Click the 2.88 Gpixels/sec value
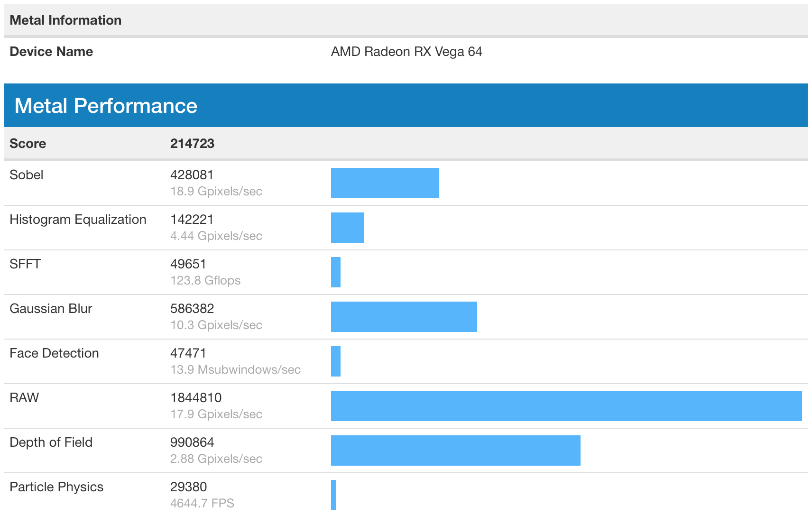The width and height of the screenshot is (812, 515). (x=216, y=459)
